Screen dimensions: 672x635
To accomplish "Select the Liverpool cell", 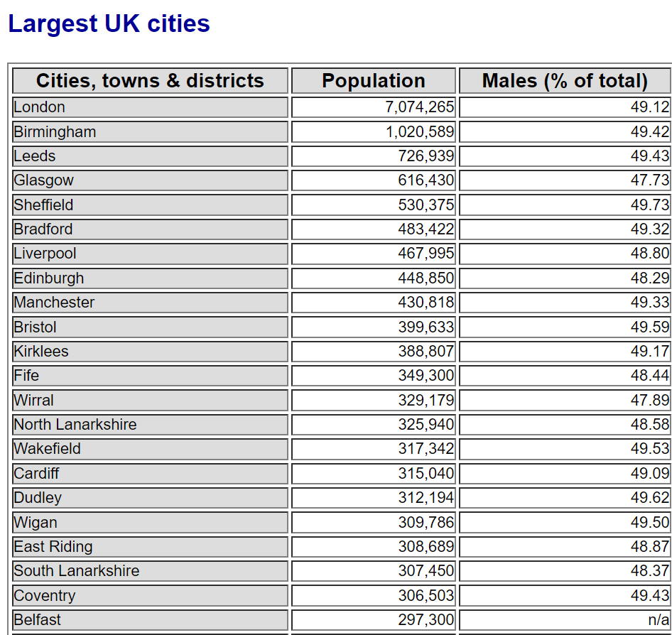I will coord(150,254).
